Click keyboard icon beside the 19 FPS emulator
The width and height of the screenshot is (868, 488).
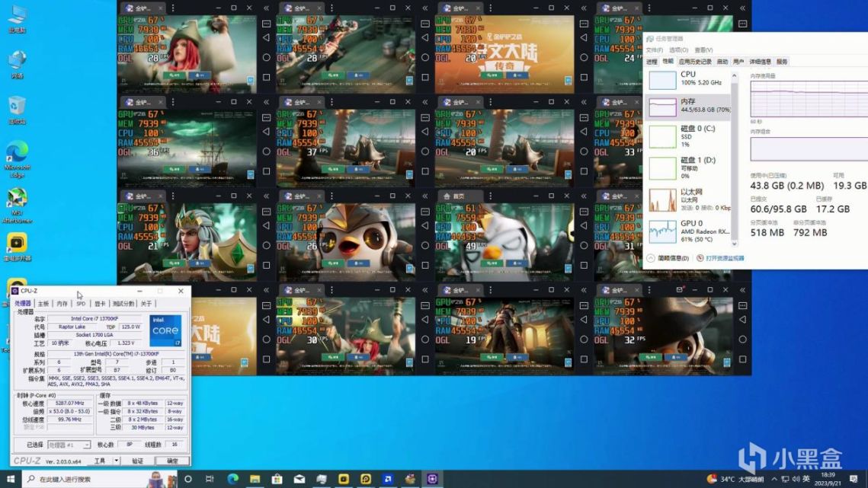584,305
